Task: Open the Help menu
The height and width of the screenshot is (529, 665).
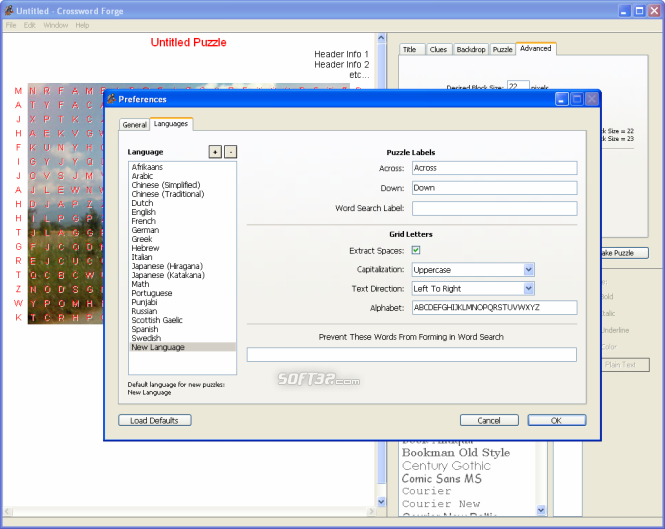Action: coord(82,25)
